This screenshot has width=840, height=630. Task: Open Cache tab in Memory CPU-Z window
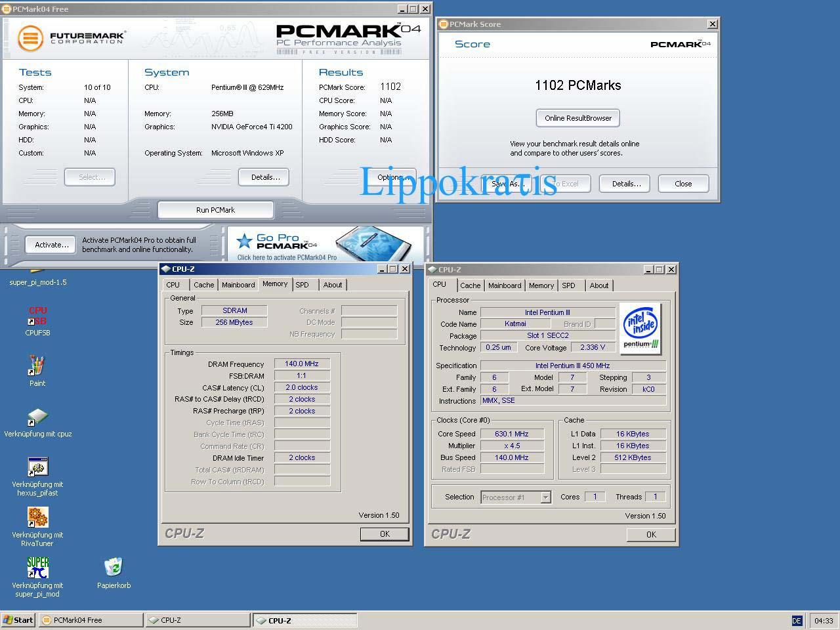coord(203,285)
